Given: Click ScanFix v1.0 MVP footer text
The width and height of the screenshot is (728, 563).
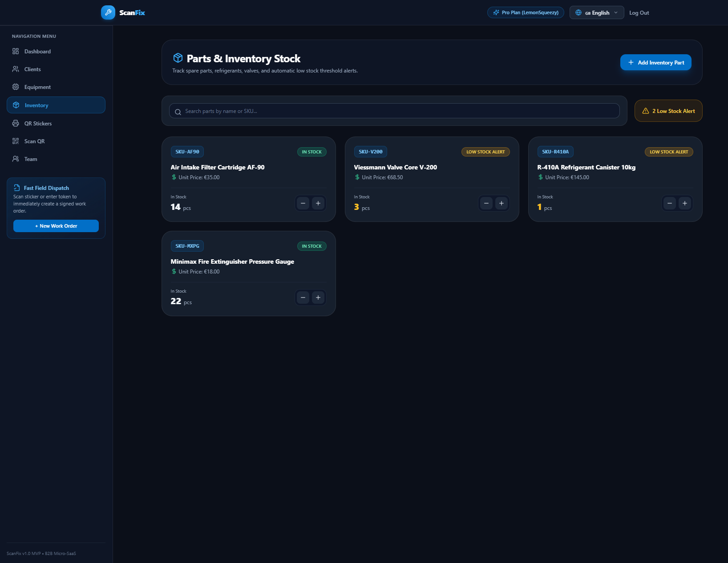Looking at the screenshot, I should pyautogui.click(x=41, y=553).
